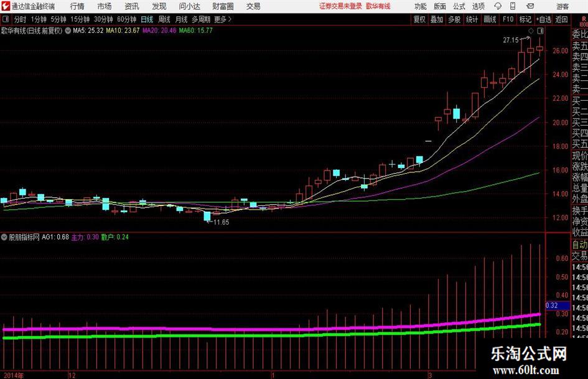This screenshot has width=588, height=379.
Task: Open the mail message icon
Action: point(530,6)
